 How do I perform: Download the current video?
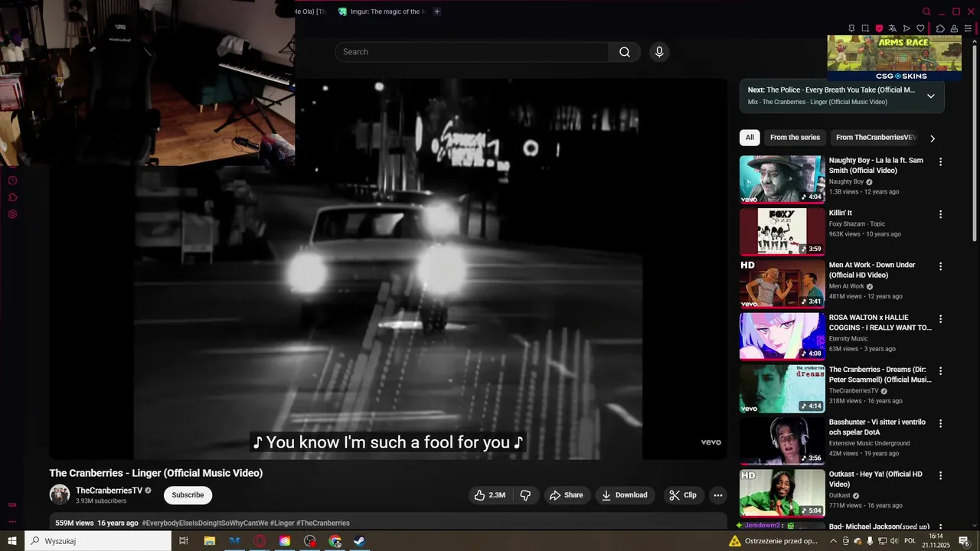626,495
